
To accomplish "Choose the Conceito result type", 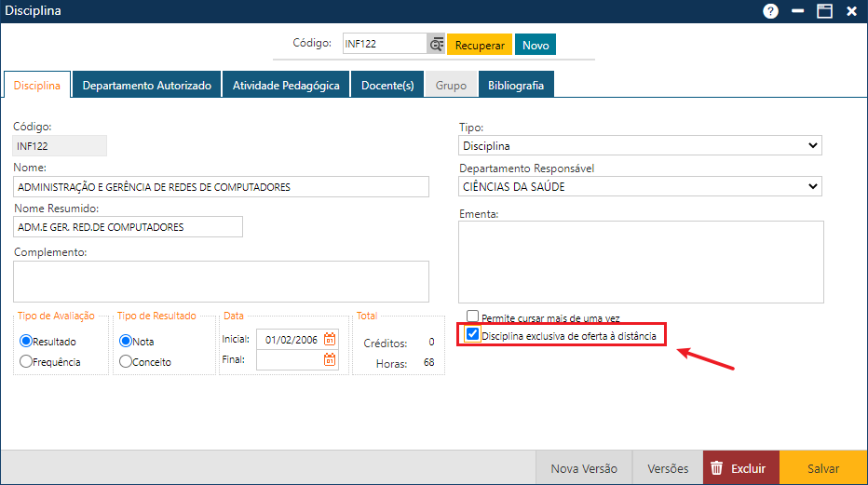I will point(126,361).
